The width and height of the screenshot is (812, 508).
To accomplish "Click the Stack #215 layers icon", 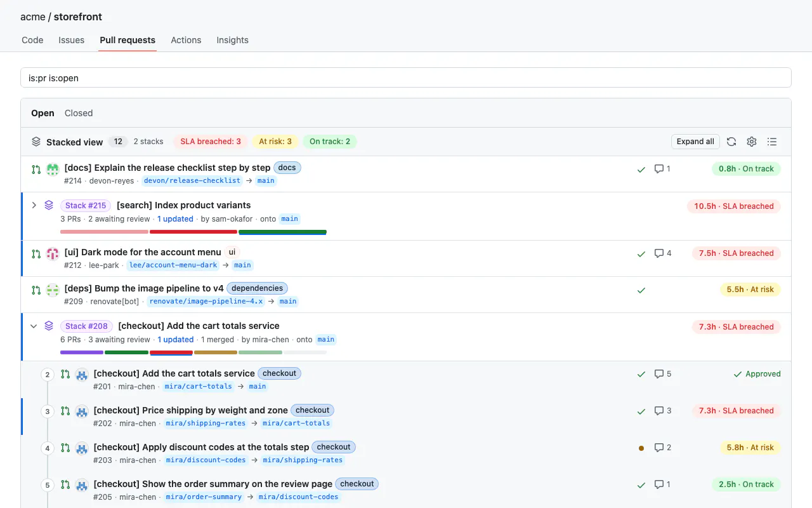I will 49,205.
